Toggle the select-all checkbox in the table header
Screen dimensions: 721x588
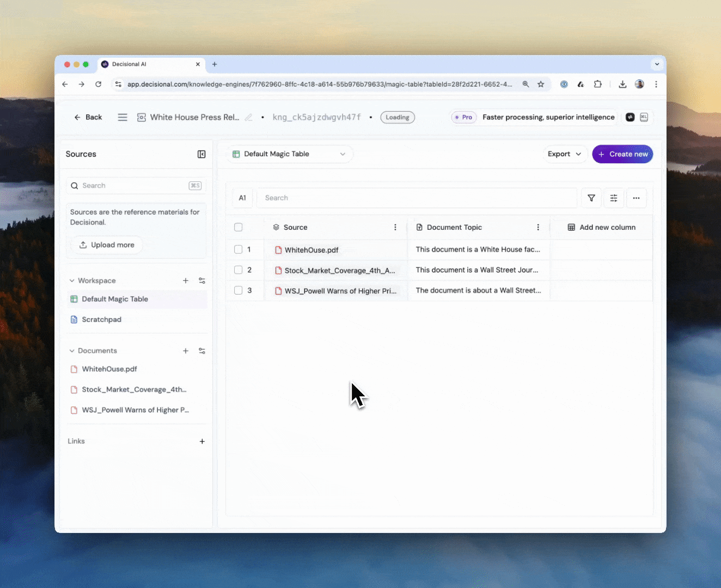[x=238, y=227]
